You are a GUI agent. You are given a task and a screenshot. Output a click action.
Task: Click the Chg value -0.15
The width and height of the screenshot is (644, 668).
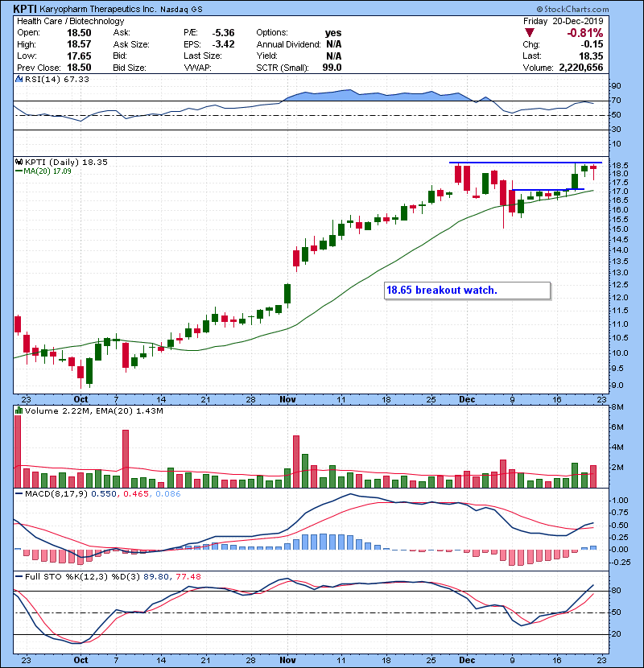tap(592, 44)
